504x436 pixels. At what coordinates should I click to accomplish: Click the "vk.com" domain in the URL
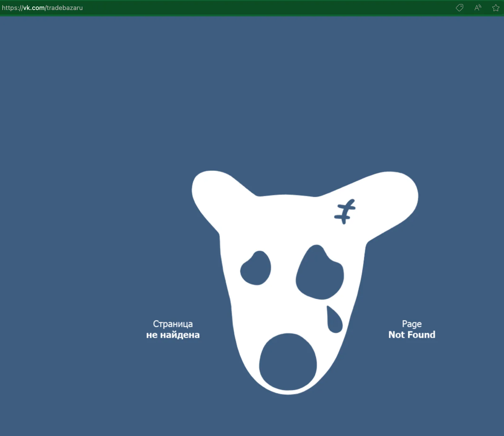click(x=34, y=8)
